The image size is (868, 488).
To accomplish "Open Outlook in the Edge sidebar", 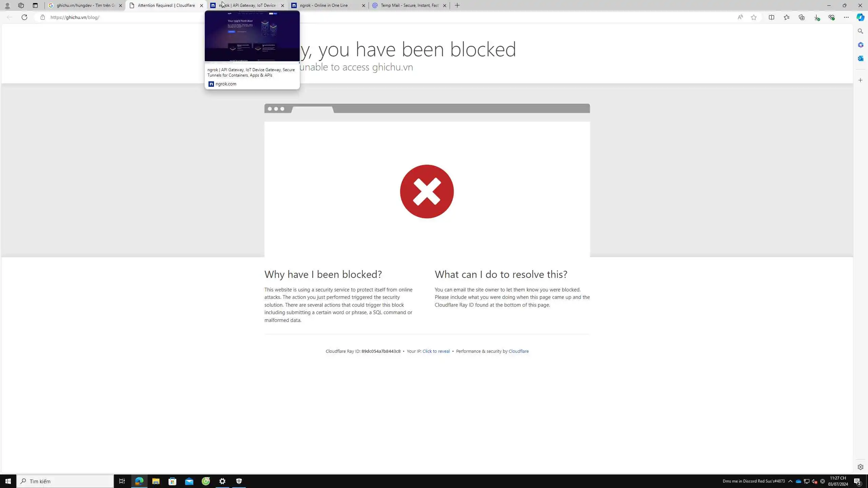I will 860,58.
